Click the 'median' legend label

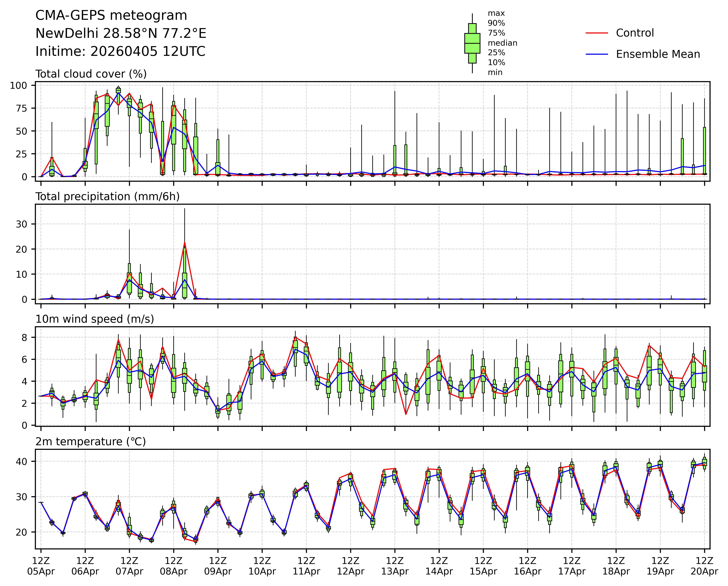click(x=502, y=43)
